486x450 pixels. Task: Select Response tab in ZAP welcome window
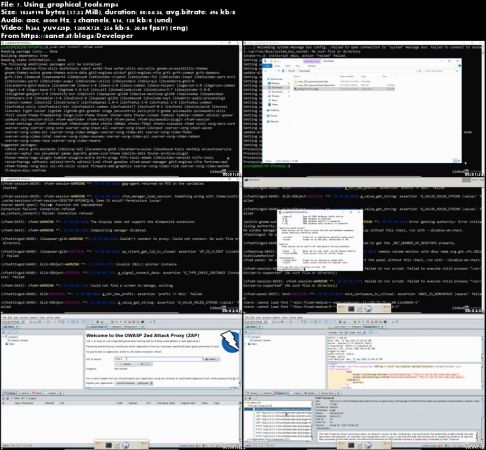pos(130,327)
